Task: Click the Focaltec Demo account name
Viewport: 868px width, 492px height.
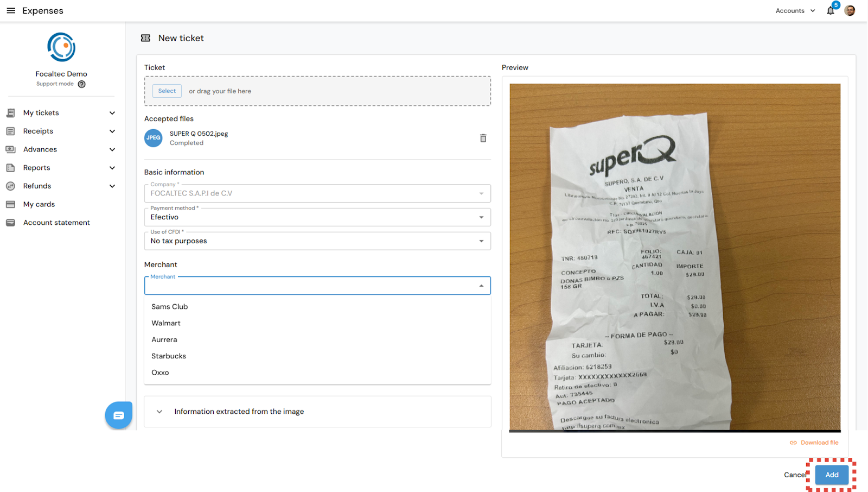Action: click(61, 74)
